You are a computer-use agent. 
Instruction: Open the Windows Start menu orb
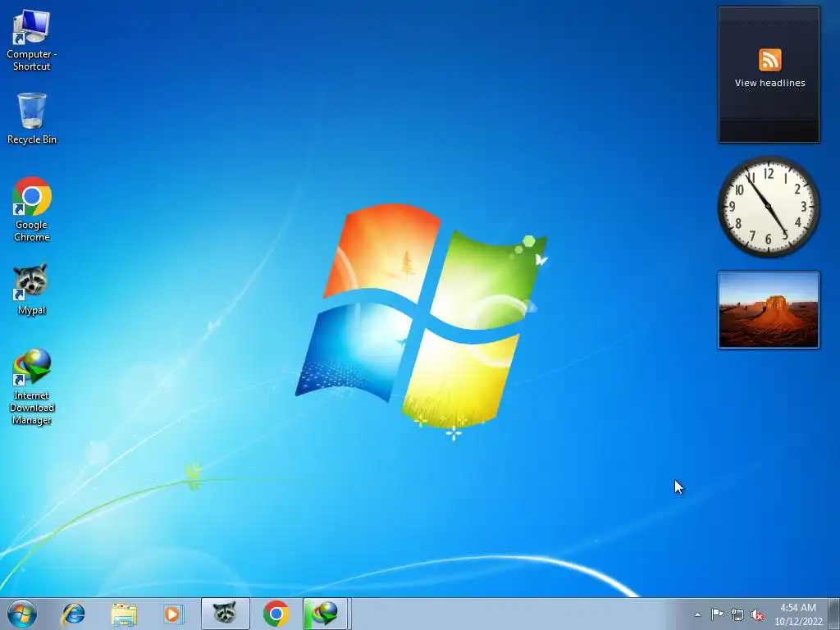pos(22,614)
